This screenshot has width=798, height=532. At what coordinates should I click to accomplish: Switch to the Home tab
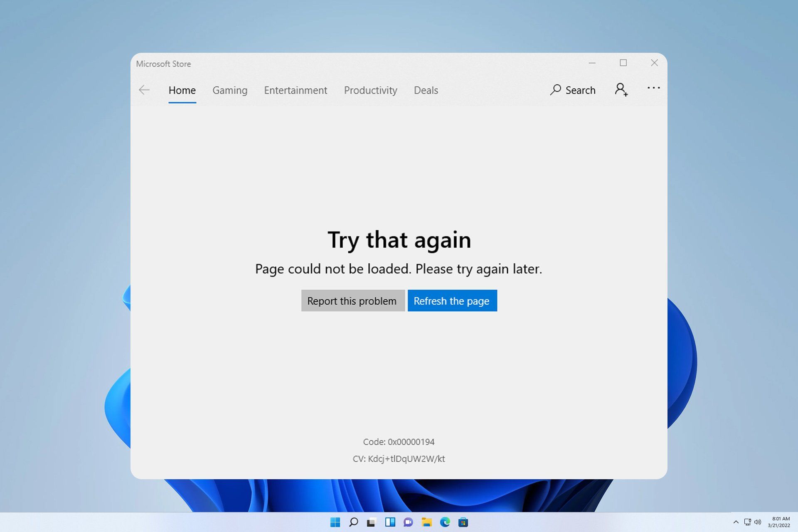(182, 90)
